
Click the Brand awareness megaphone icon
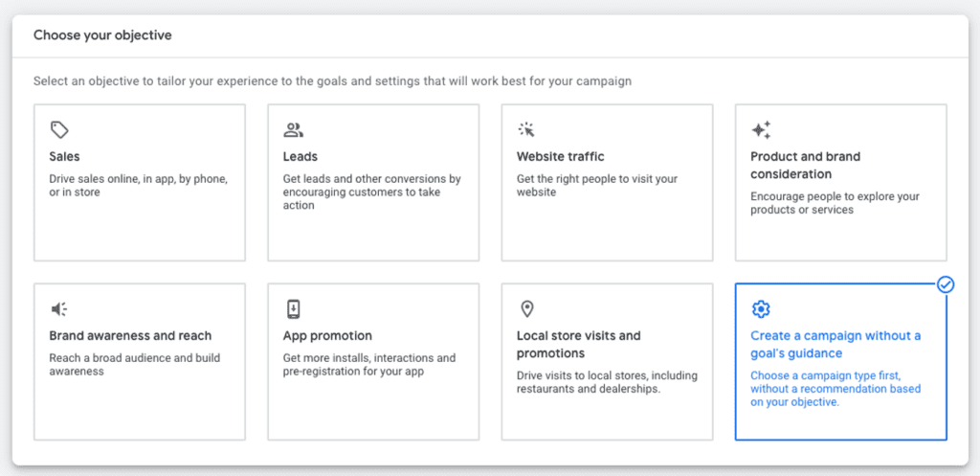pyautogui.click(x=59, y=309)
